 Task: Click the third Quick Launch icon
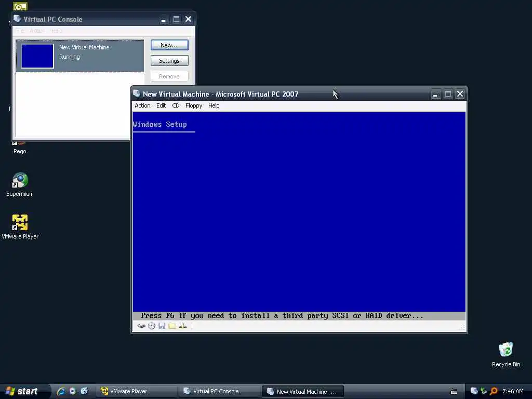pyautogui.click(x=84, y=391)
